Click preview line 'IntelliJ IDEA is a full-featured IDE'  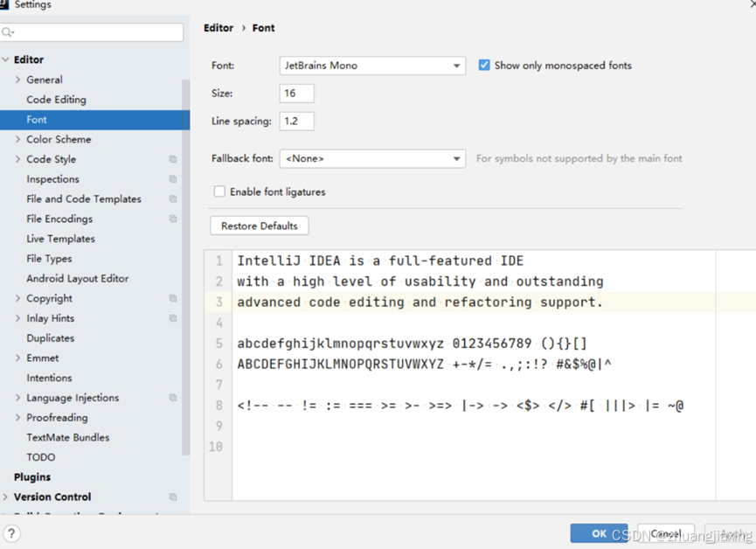coord(380,261)
